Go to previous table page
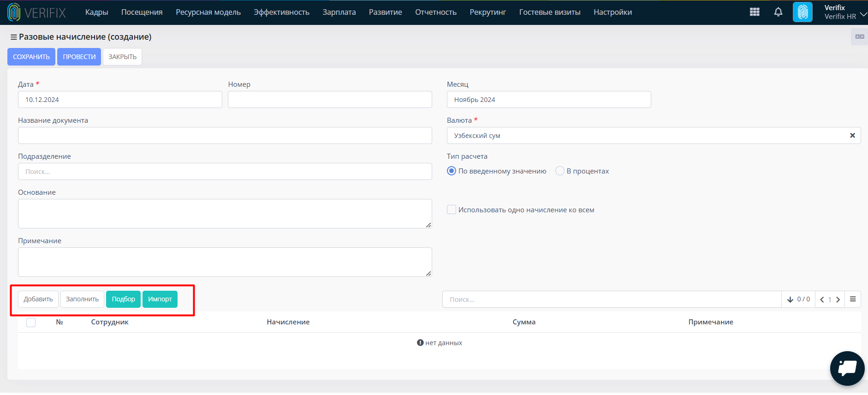The width and height of the screenshot is (868, 395). point(822,299)
